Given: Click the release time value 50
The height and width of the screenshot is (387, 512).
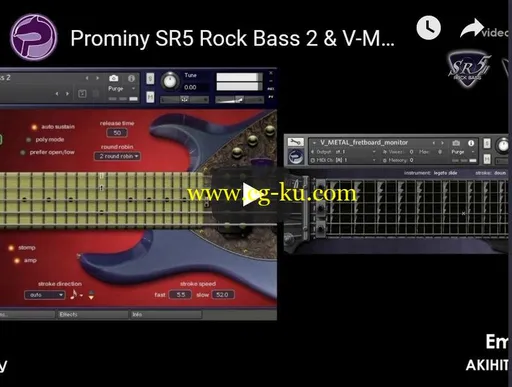Looking at the screenshot, I should pyautogui.click(x=117, y=133).
